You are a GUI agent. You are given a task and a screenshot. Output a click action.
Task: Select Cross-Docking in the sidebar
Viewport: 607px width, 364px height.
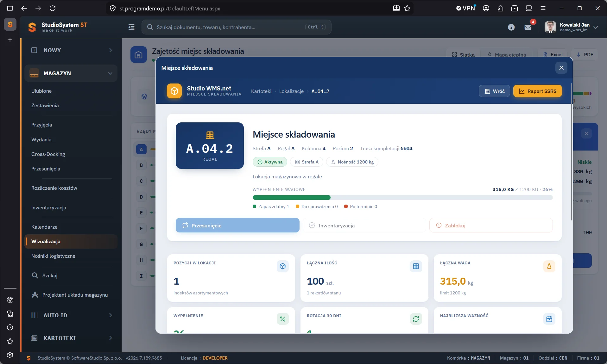pyautogui.click(x=48, y=154)
